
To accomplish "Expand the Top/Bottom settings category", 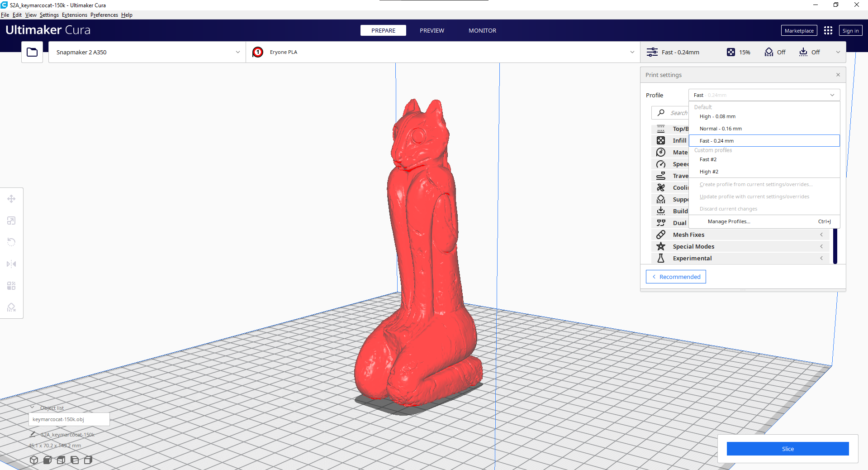I will coord(670,129).
